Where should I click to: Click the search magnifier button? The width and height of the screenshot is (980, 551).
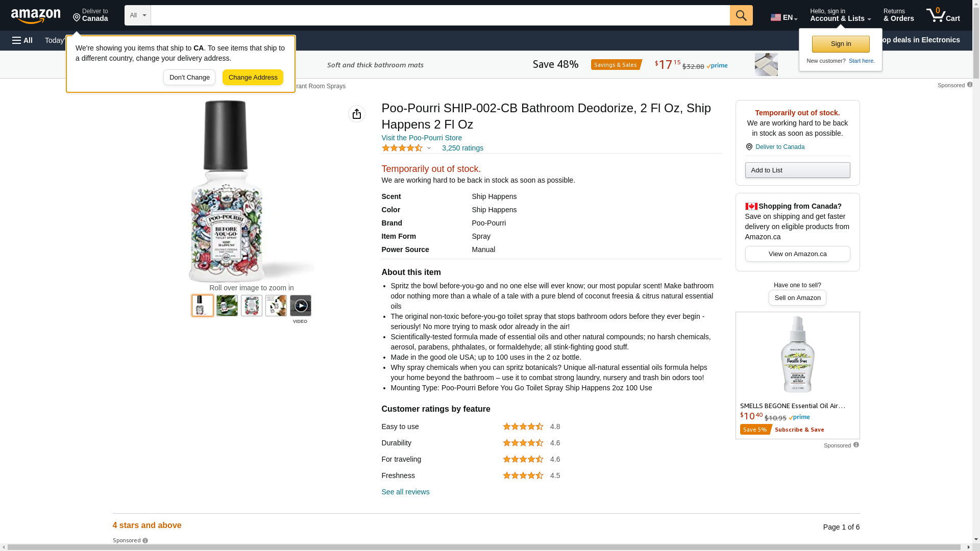click(741, 15)
